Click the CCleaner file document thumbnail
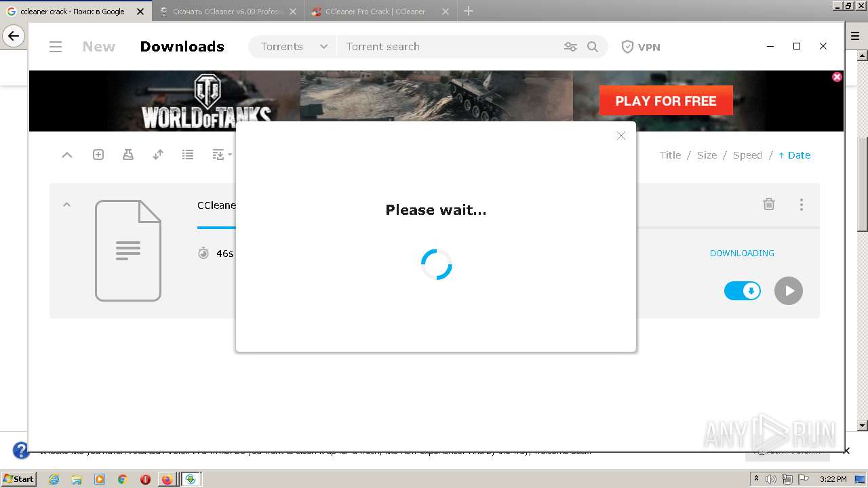868x488 pixels. (128, 250)
